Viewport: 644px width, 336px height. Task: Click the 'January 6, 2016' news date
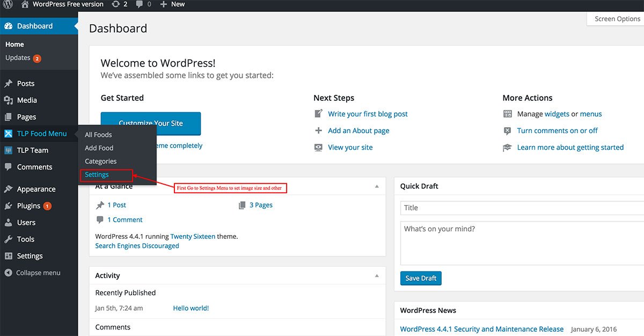[x=594, y=329]
